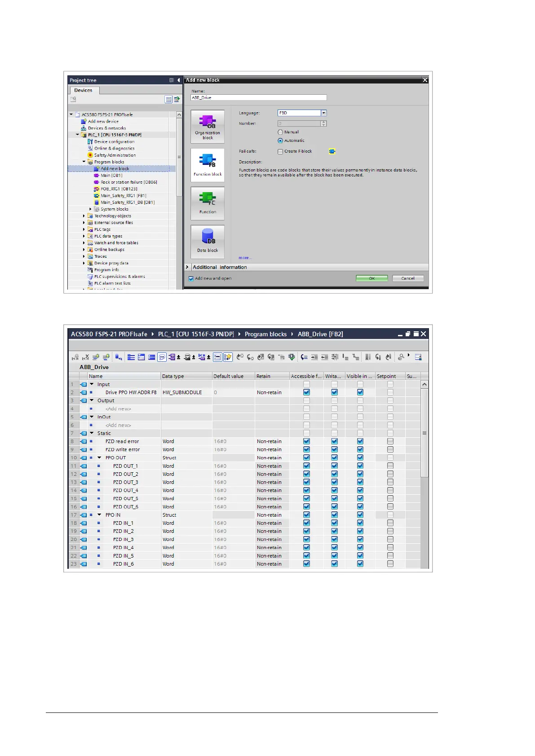The width and height of the screenshot is (535, 756).
Task: Select FOB_RTG1 [OB123] block
Action: 119,189
